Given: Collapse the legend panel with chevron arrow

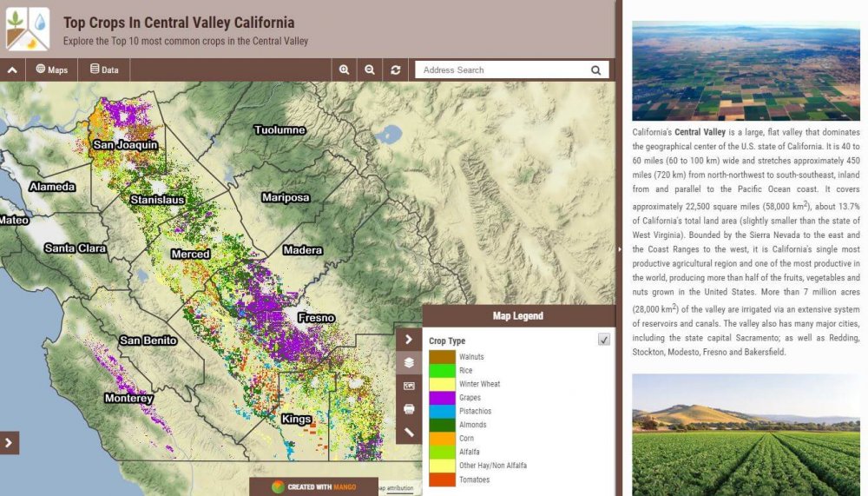Looking at the screenshot, I should 409,339.
